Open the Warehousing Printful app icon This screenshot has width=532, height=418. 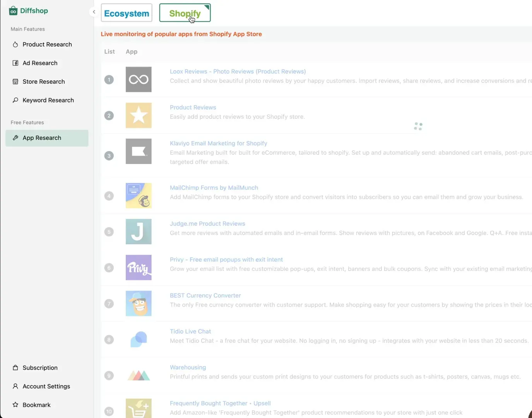click(139, 375)
